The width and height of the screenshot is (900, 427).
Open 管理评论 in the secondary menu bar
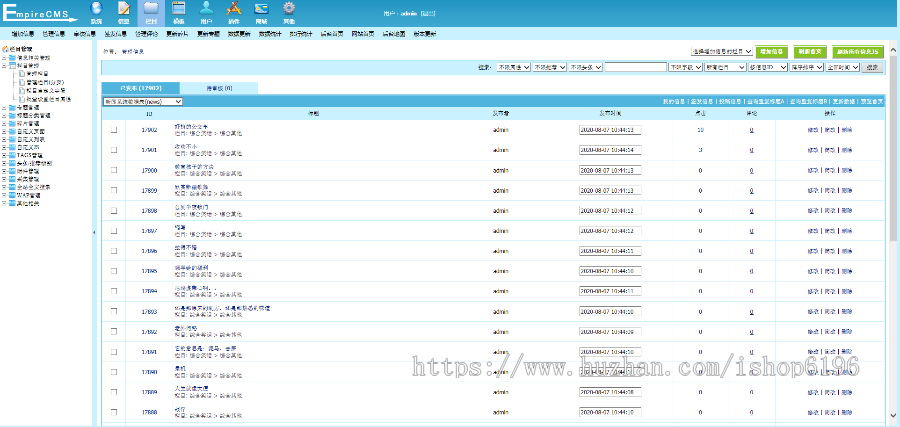pyautogui.click(x=146, y=34)
